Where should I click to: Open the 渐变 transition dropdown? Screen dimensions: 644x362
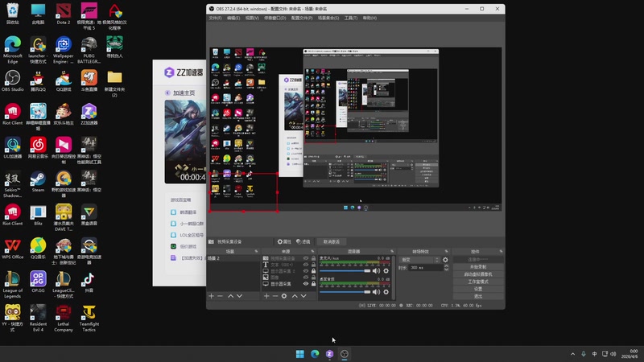point(419,260)
